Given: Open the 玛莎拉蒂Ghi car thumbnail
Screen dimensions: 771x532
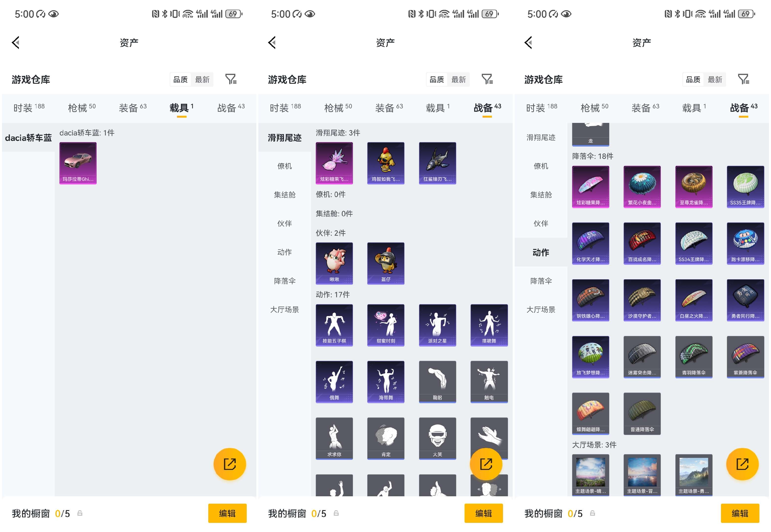Looking at the screenshot, I should 78,163.
